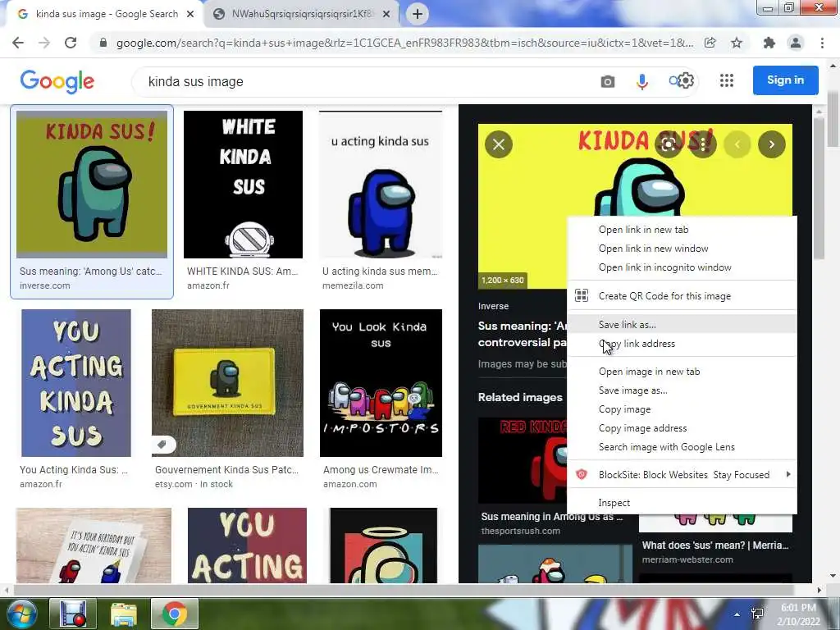This screenshot has height=630, width=840.
Task: Open the File Explorer taskbar icon
Action: (x=124, y=614)
